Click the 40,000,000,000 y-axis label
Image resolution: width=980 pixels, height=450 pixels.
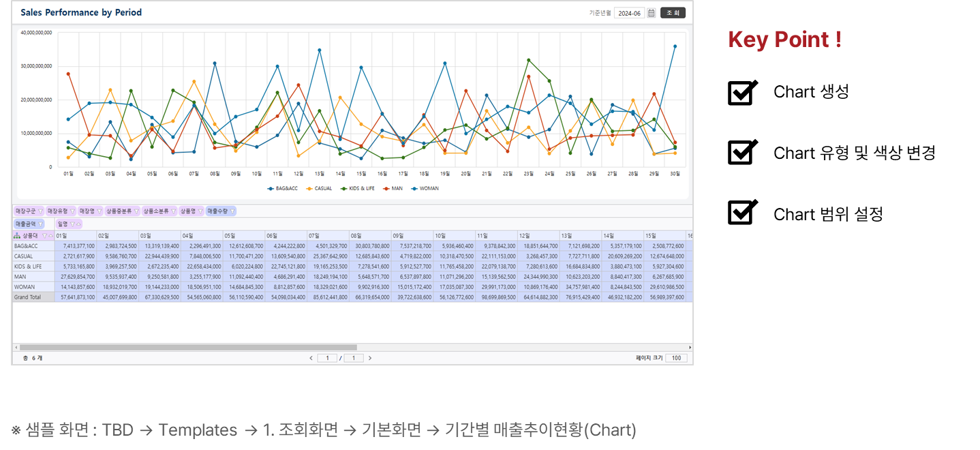click(36, 32)
